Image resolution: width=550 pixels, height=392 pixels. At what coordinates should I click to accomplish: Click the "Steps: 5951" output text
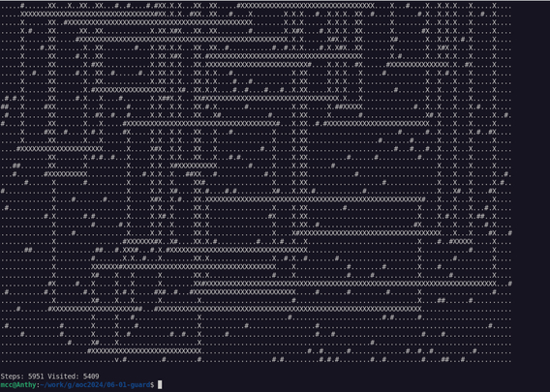(22, 377)
